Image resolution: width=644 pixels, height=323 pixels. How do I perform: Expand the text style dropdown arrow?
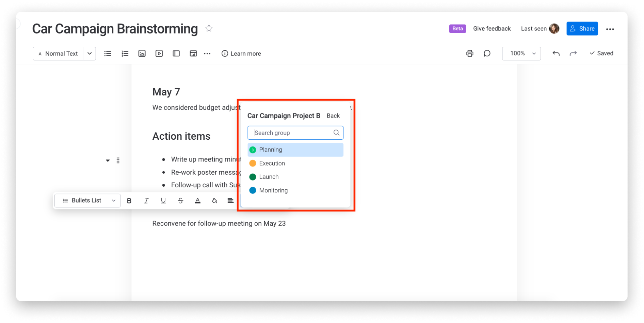coord(90,54)
